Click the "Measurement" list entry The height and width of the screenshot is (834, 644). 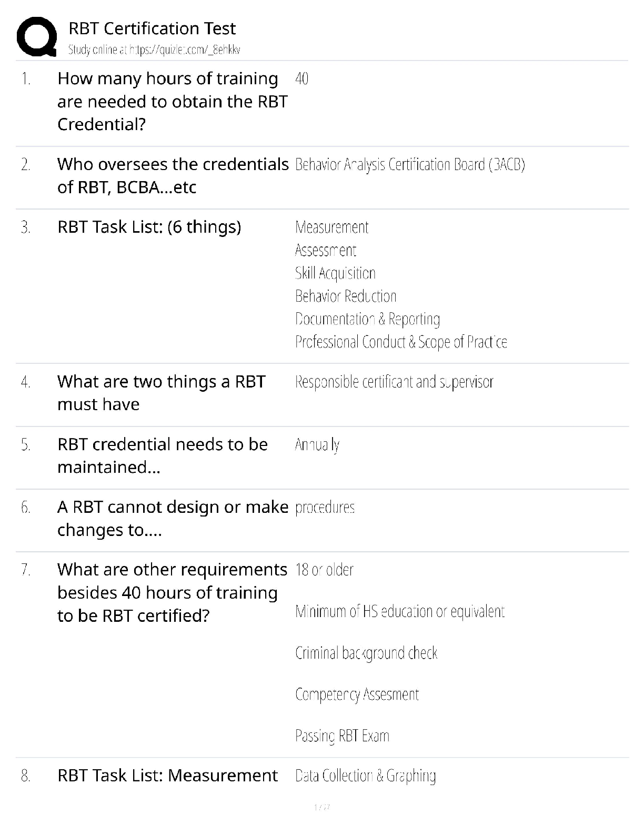tap(331, 227)
